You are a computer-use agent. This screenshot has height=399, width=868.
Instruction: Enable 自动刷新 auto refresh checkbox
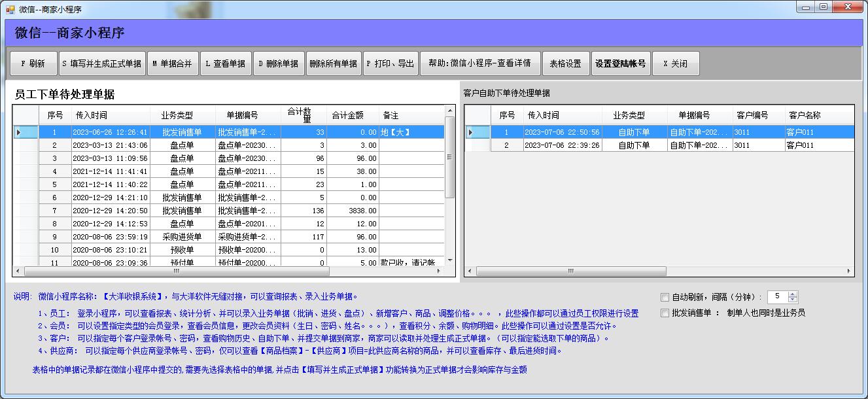coord(665,297)
